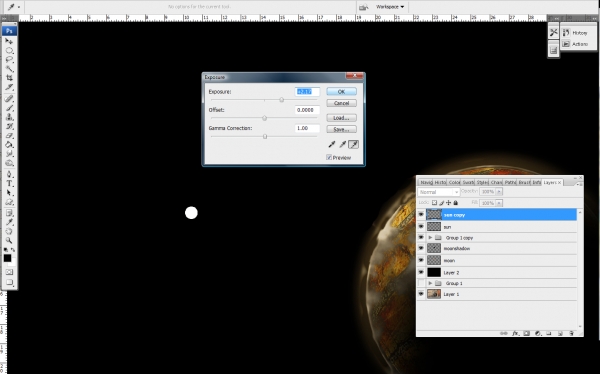Change screen mode from toolbox
This screenshot has width=600, height=374.
[9, 283]
